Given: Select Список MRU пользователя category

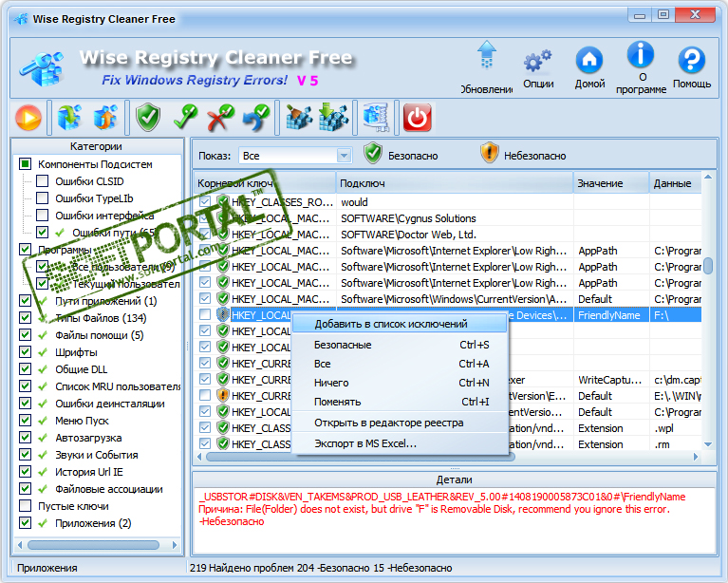Looking at the screenshot, I should coord(118,386).
